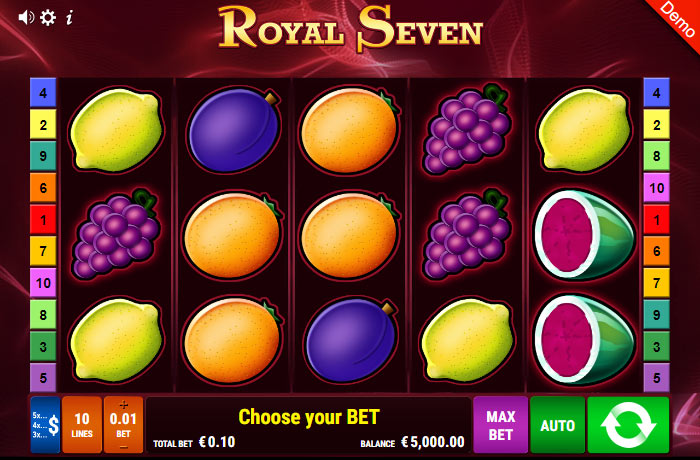Screen dimensions: 700x460
Task: Select payline 5 on the right side
Action: pyautogui.click(x=656, y=377)
